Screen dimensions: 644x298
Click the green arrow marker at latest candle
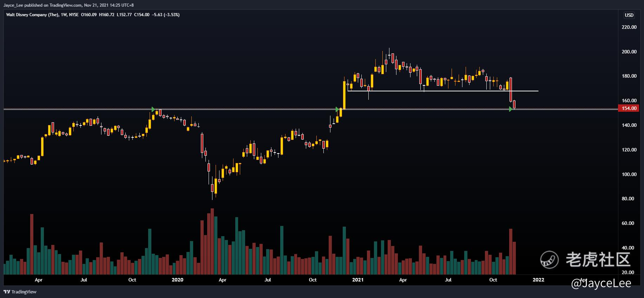point(511,109)
